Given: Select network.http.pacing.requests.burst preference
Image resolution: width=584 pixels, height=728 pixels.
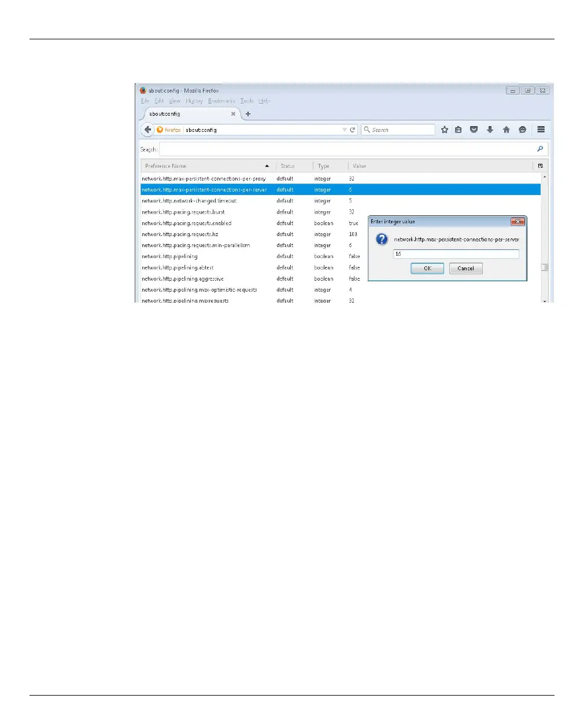Looking at the screenshot, I should (x=183, y=212).
